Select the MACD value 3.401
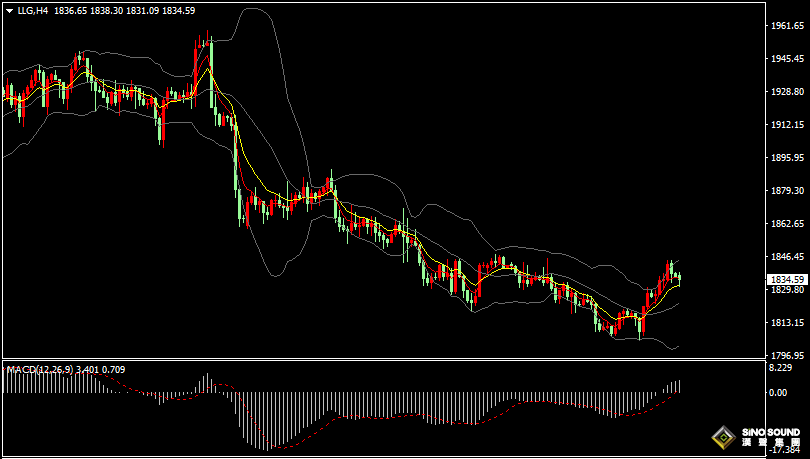 pos(87,370)
